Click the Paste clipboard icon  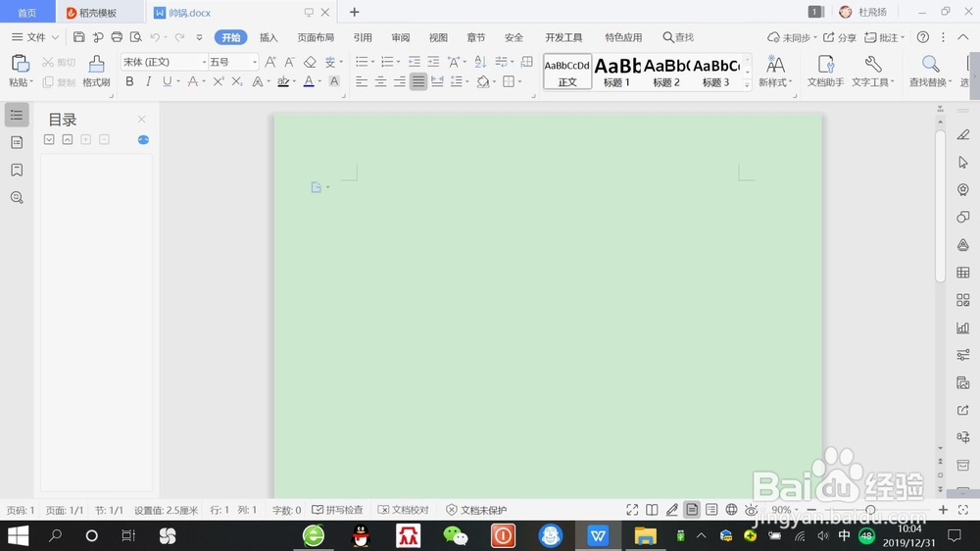pos(20,64)
